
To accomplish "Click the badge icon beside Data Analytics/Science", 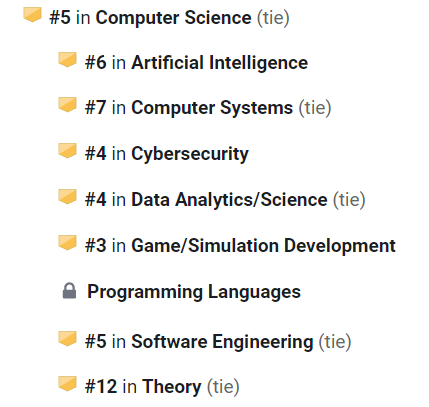I will [67, 197].
